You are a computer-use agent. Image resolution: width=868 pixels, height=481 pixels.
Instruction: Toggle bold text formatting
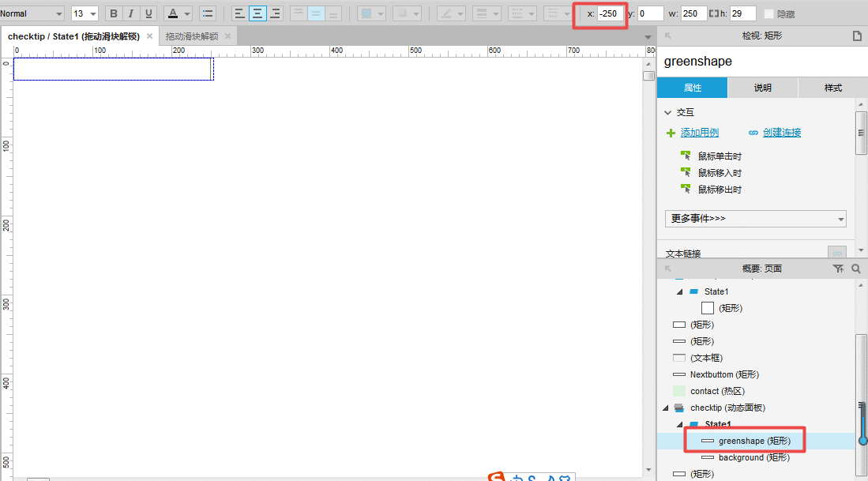(114, 13)
